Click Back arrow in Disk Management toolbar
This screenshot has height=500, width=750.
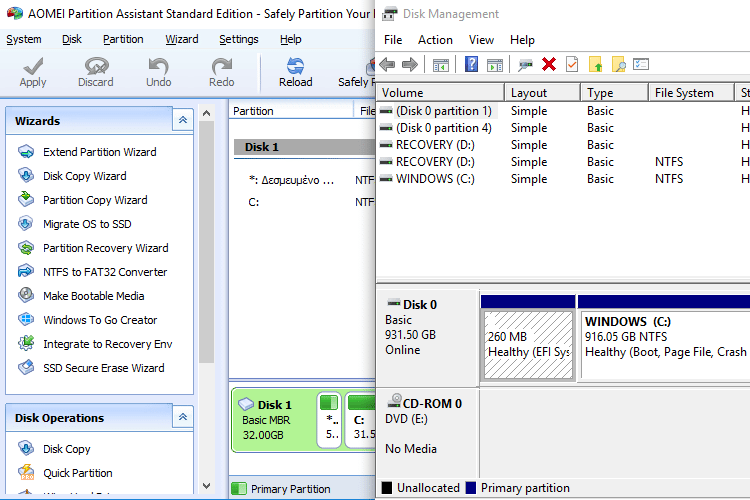(x=387, y=64)
